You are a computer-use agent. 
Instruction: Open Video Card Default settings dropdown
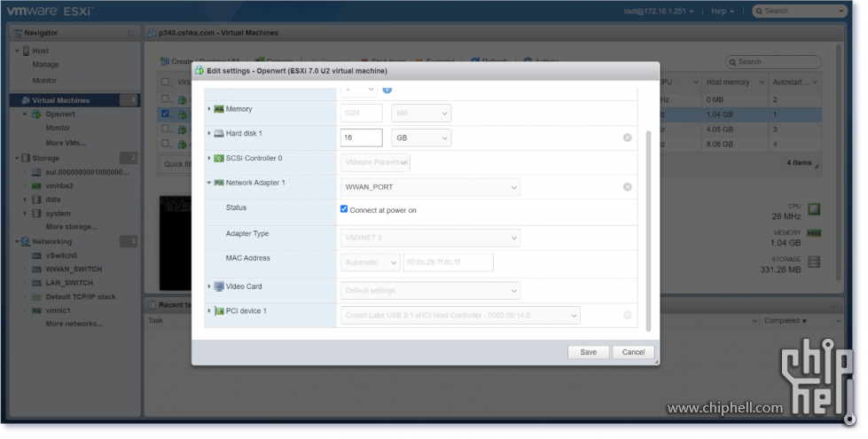pyautogui.click(x=430, y=291)
